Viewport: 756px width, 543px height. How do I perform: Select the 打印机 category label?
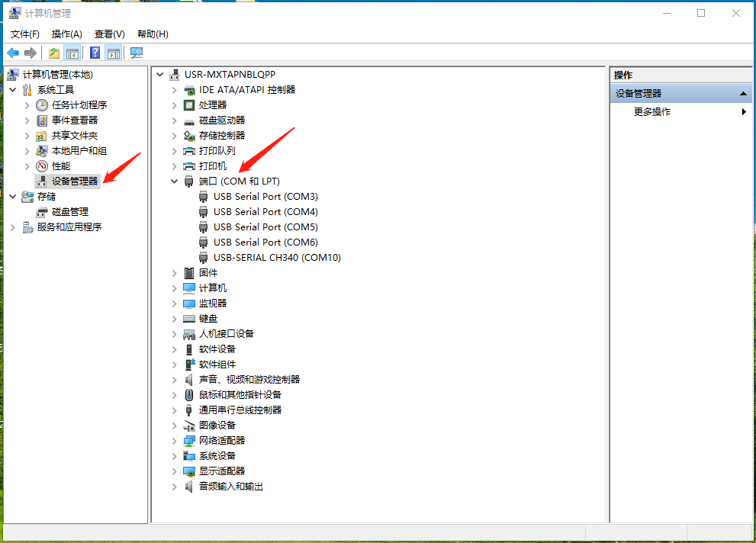[213, 166]
